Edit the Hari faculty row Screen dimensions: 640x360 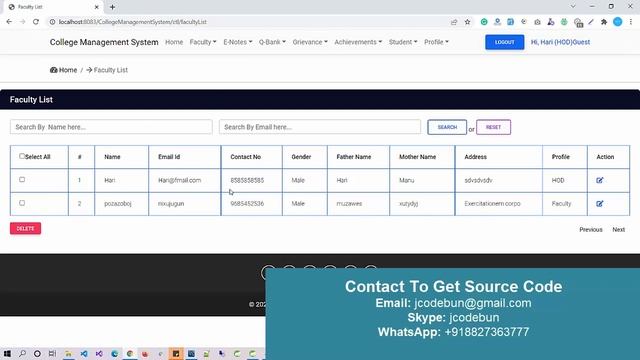[600, 180]
